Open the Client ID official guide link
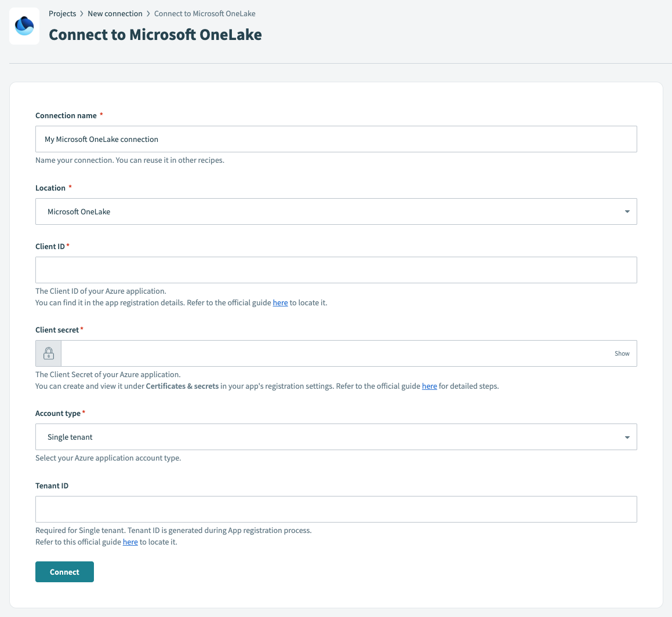The height and width of the screenshot is (617, 672). pyautogui.click(x=280, y=302)
